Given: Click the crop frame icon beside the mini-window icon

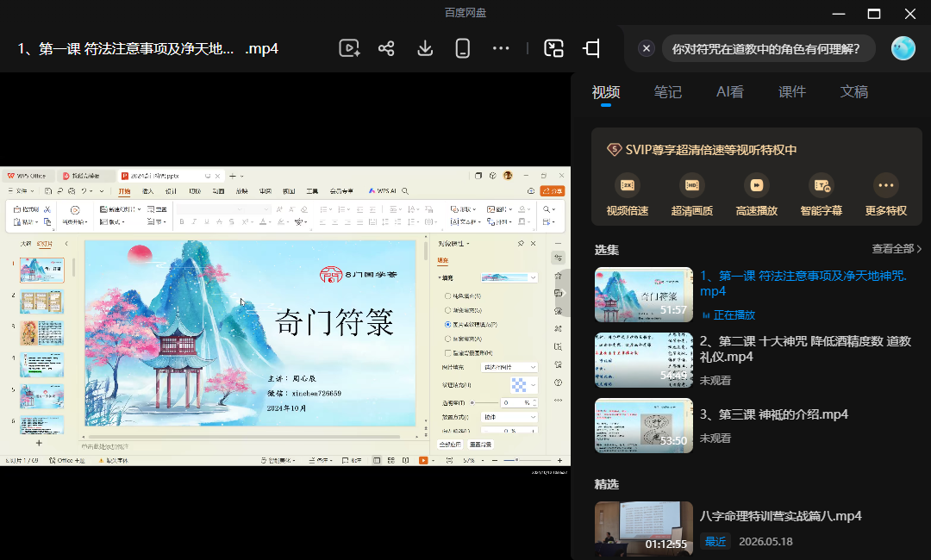Looking at the screenshot, I should pos(592,48).
